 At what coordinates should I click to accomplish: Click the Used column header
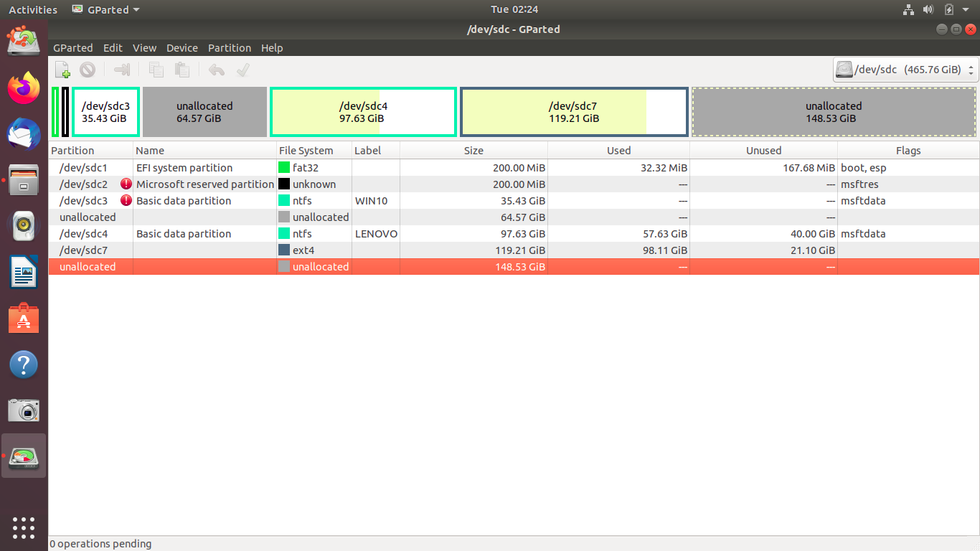(618, 151)
